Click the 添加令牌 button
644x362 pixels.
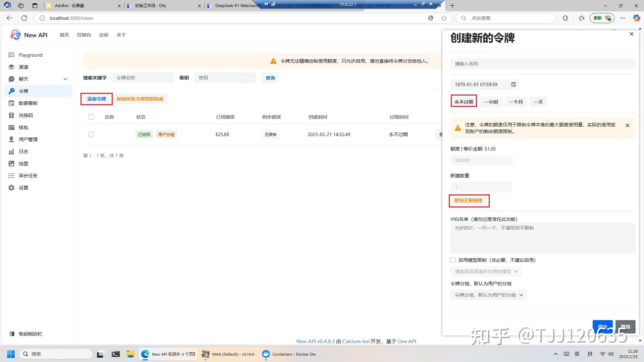tap(96, 99)
